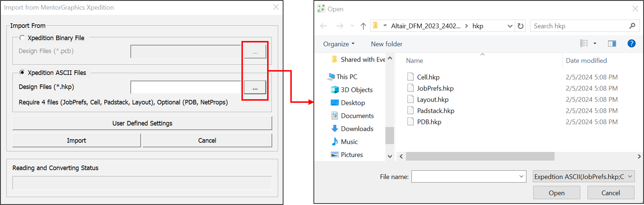
Task: Open 3D Objects in navigation pane
Action: coord(352,90)
